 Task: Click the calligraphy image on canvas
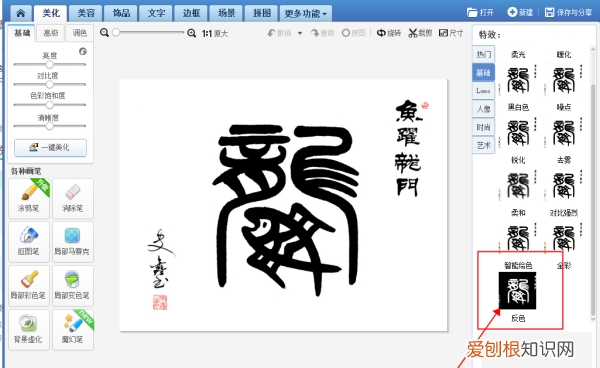tap(284, 205)
